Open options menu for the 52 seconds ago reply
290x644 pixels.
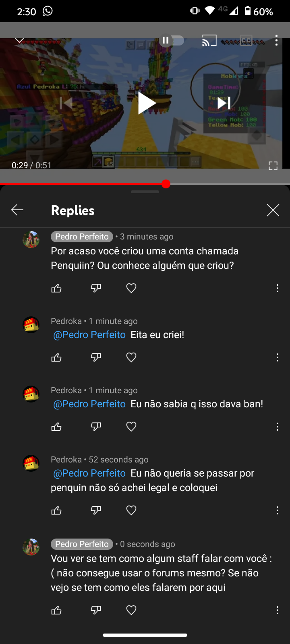point(277,510)
